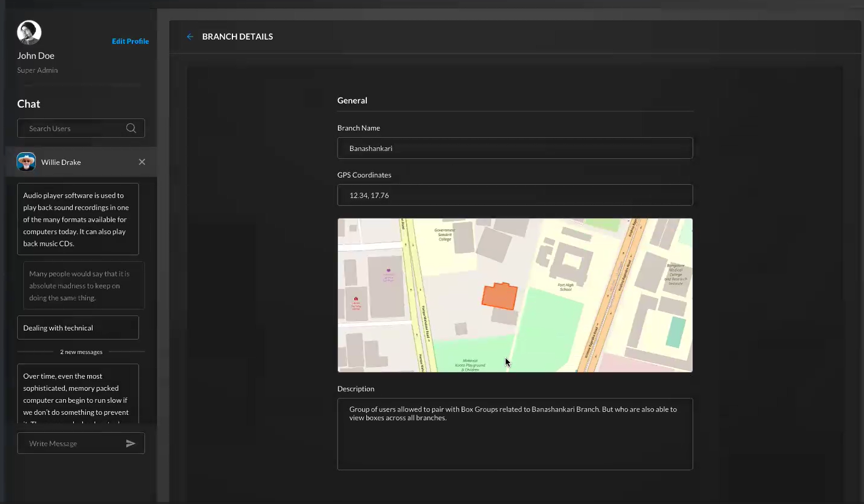The height and width of the screenshot is (504, 864).
Task: Edit the Branch Name field
Action: [x=515, y=148]
